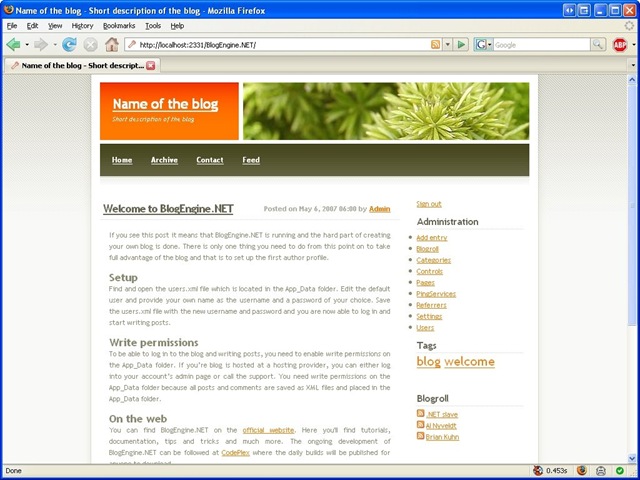Screen dimensions: 640x480
Task: Click the Adblock Plus ABP icon
Action: (620, 44)
